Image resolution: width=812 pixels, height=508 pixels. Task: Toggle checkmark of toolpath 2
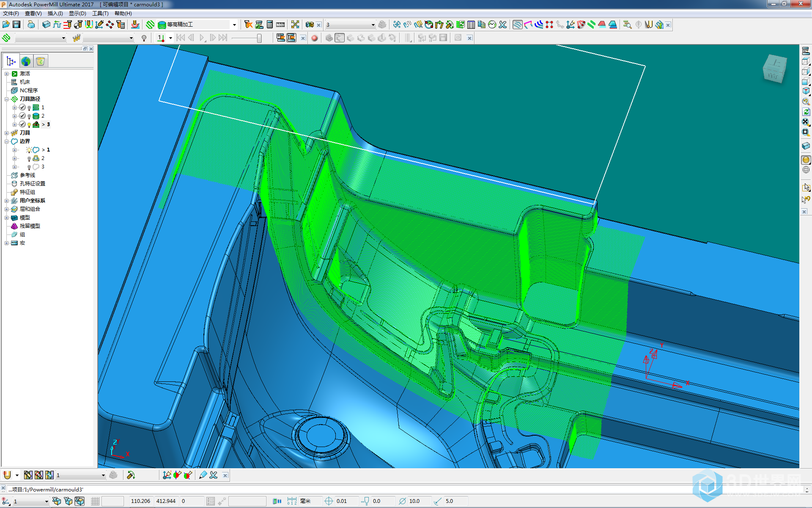coord(22,116)
